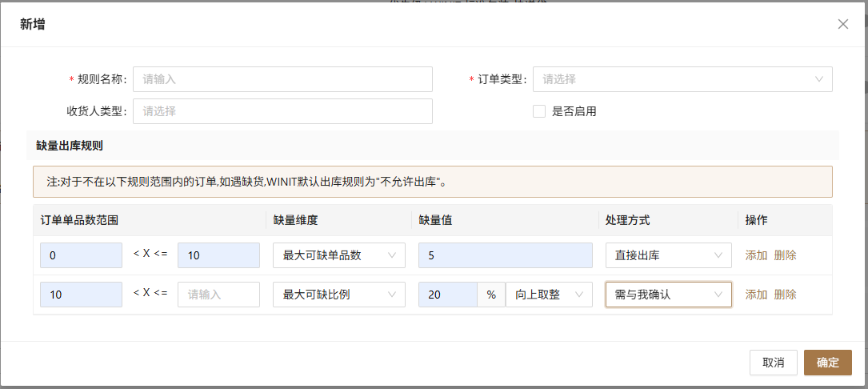The image size is (868, 389).
Task: Click 删除 link in second rule row
Action: (x=785, y=295)
